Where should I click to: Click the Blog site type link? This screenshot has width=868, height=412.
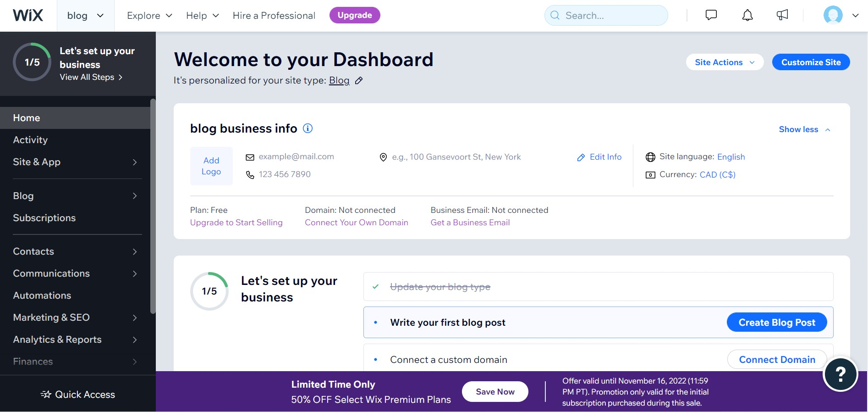coord(339,81)
